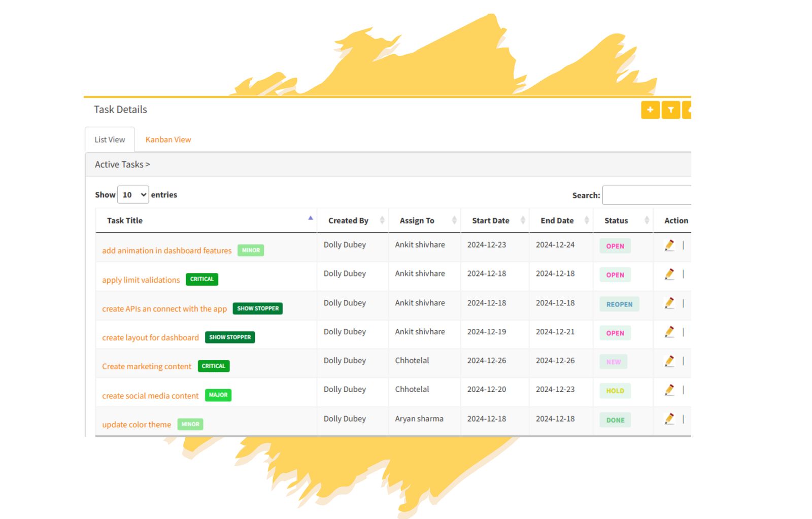Open the filter funnel button
Viewport: 812px width, 519px height.
[x=670, y=110]
